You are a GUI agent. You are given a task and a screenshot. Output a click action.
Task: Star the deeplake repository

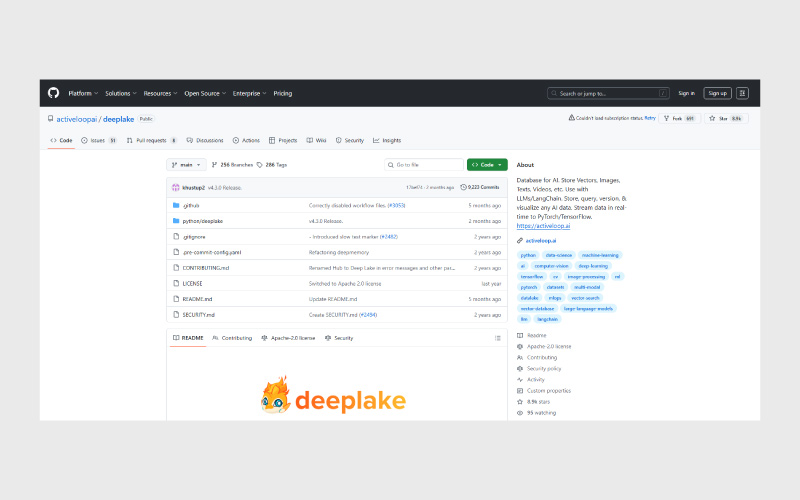[x=727, y=118]
